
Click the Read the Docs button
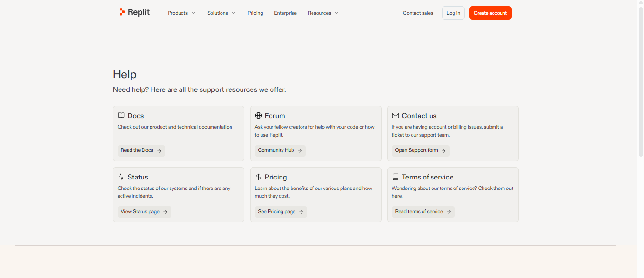[141, 150]
